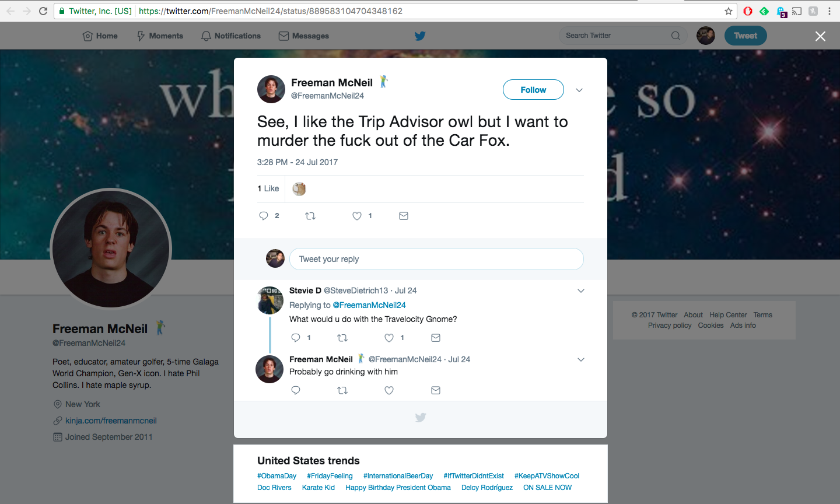Open Delcy Rodríguez trend
This screenshot has width=840, height=504.
point(487,488)
